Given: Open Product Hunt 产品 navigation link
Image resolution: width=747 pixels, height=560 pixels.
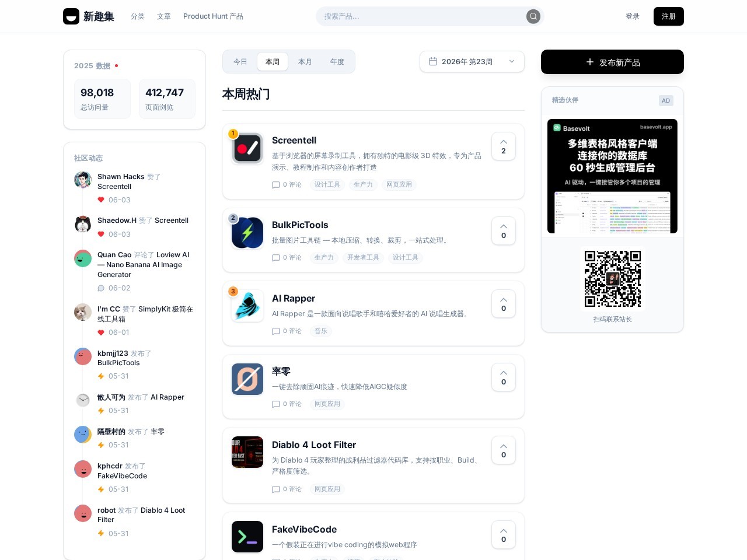Looking at the screenshot, I should point(213,16).
